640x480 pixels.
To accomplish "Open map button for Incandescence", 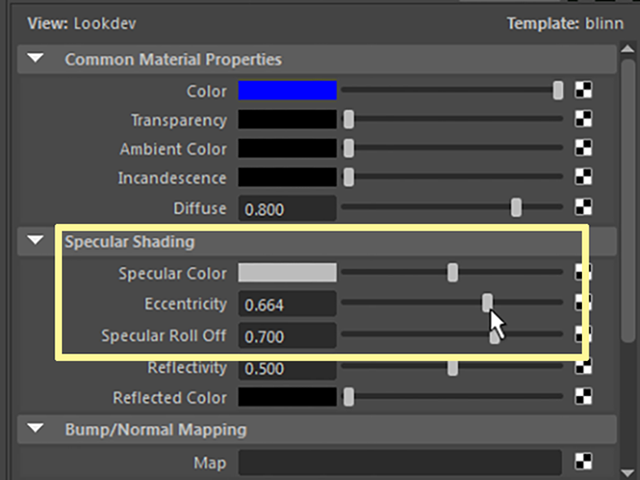I will pyautogui.click(x=583, y=177).
